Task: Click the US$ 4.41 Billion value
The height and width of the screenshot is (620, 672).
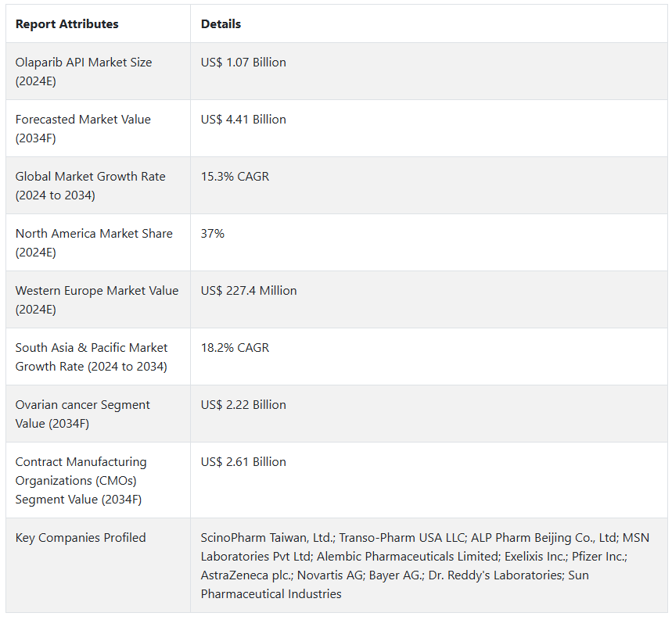Action: pos(243,120)
